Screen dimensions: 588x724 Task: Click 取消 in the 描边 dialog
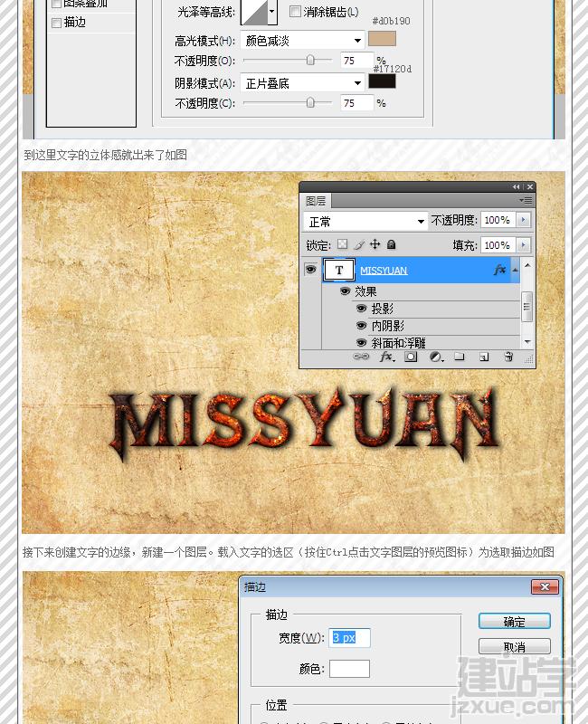point(514,647)
